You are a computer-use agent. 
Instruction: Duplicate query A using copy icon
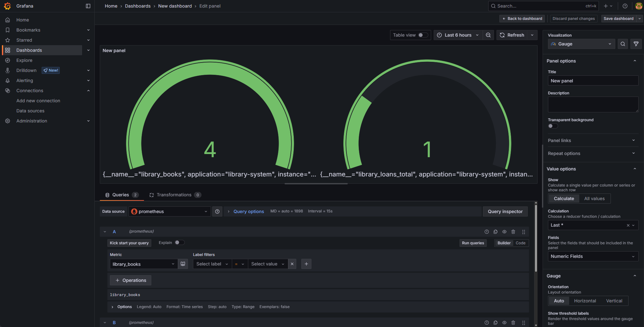coord(496,232)
